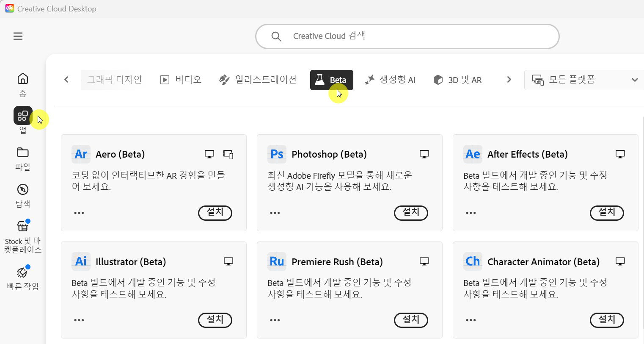
Task: Install Character Animator (Beta) with 설치 button
Action: coord(607,320)
